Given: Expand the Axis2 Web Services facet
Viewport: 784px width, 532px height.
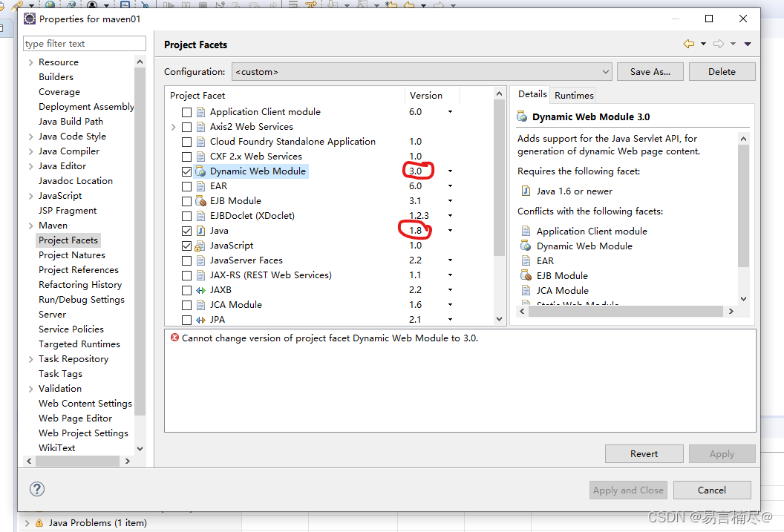Looking at the screenshot, I should coord(174,127).
